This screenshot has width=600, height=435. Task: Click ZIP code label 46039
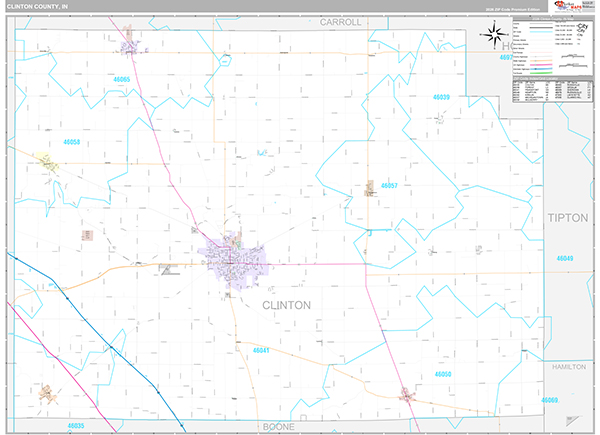(x=441, y=97)
